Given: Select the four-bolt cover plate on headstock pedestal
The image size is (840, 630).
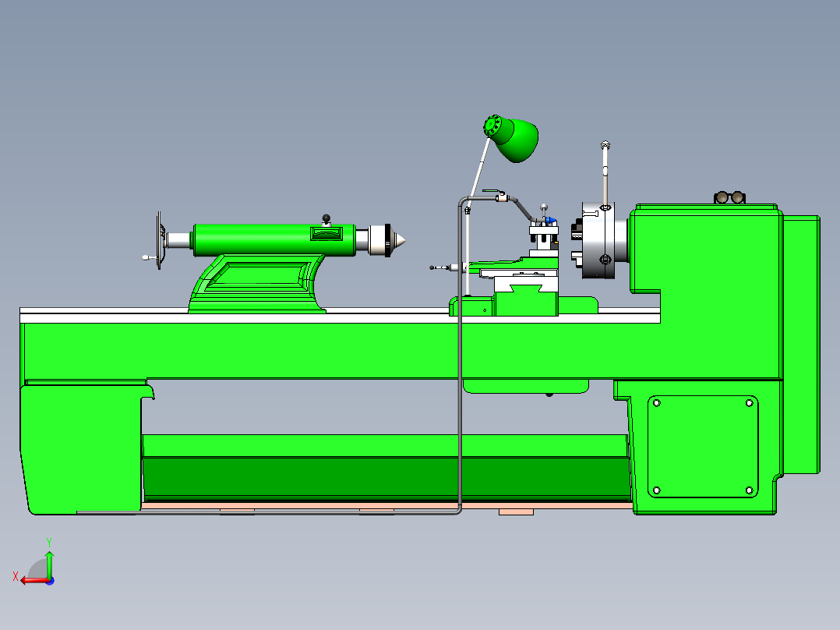Looking at the screenshot, I should [703, 447].
